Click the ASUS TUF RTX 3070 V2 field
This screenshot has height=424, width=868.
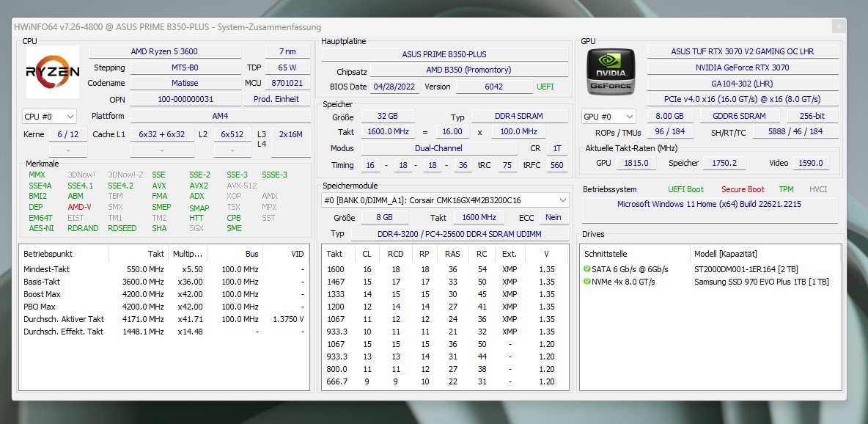click(743, 51)
